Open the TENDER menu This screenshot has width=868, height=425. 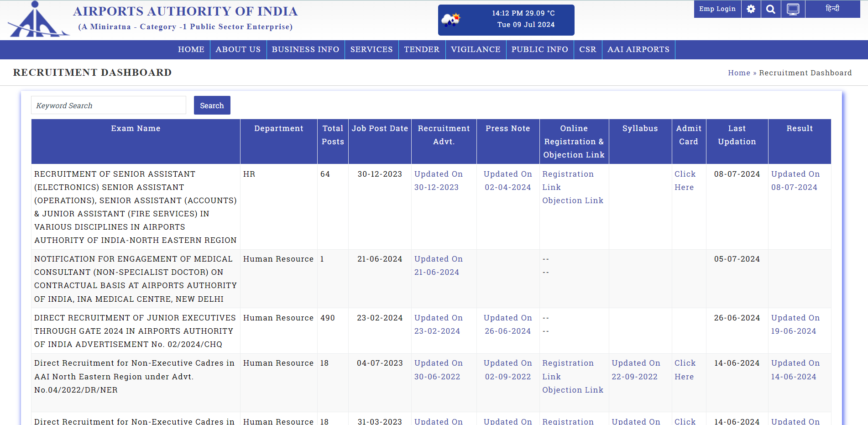coord(422,49)
